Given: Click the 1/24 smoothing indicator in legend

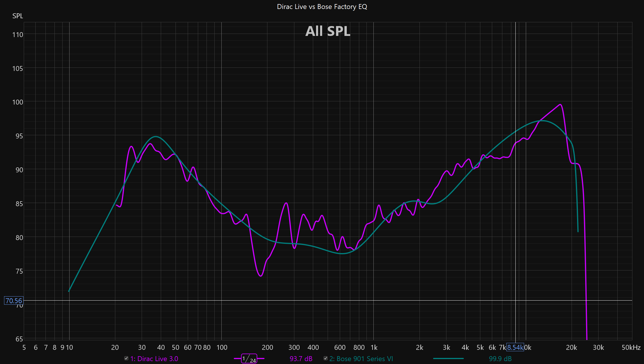Looking at the screenshot, I should (249, 358).
